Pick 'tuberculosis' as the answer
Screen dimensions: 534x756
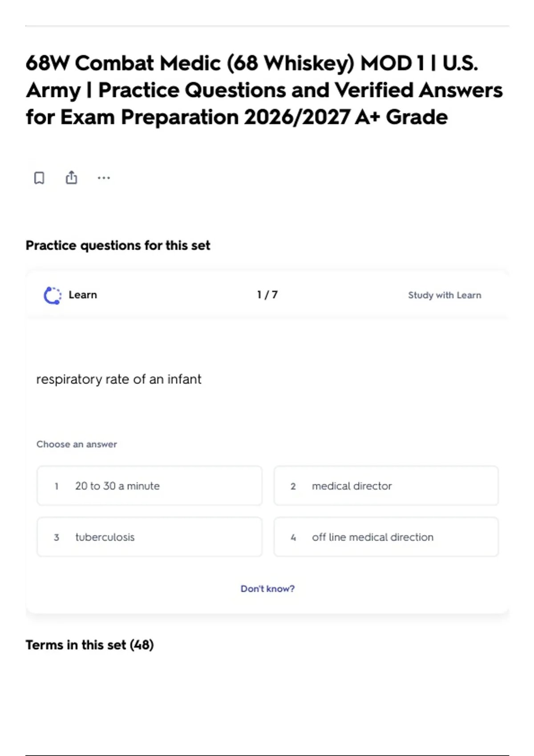(x=150, y=537)
